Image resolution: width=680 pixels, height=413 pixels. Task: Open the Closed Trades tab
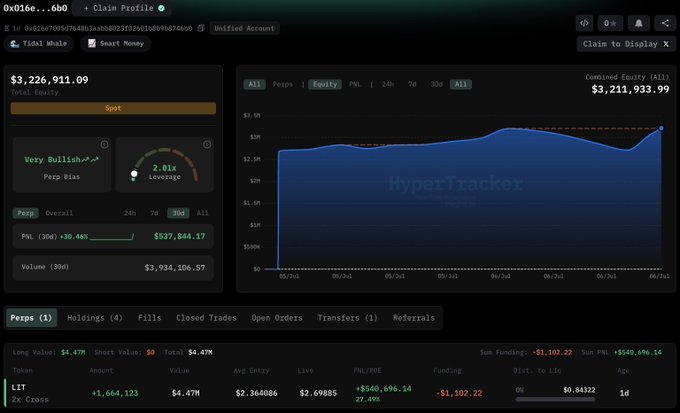tap(206, 318)
